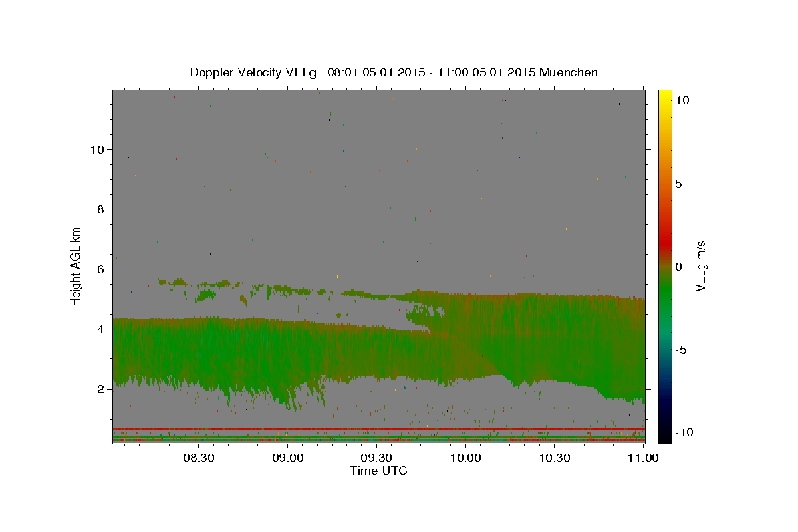The height and width of the screenshot is (532, 798).
Task: Click the plot title 'Doppler Velocity VELg'
Action: pos(253,72)
